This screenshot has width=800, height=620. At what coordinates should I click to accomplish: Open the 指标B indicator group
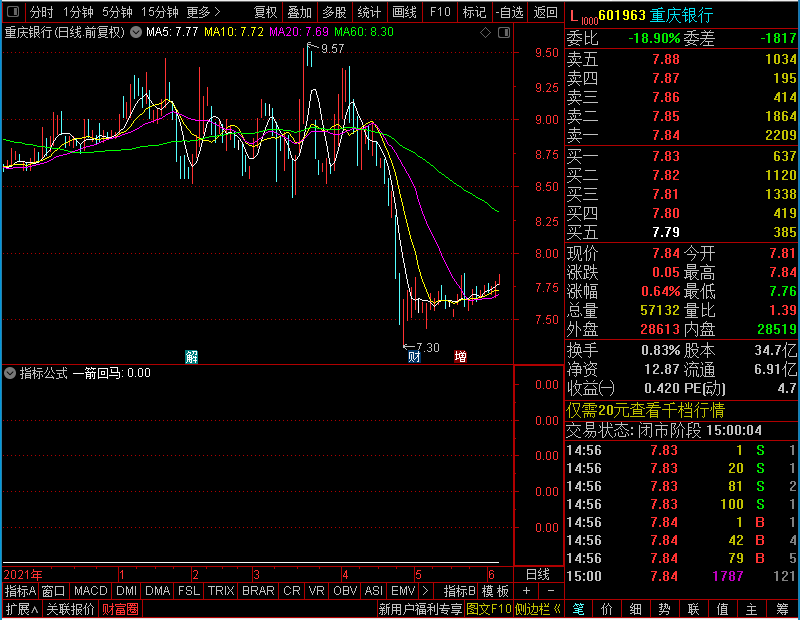point(460,591)
